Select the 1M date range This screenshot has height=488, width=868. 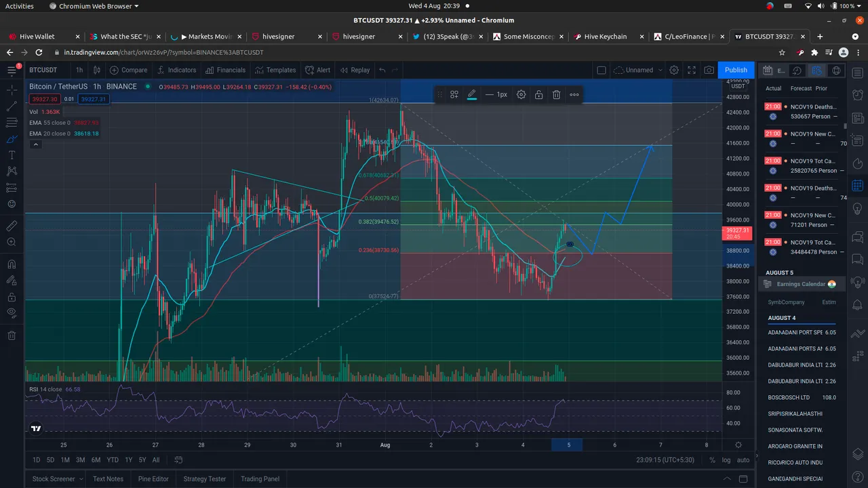(x=65, y=460)
